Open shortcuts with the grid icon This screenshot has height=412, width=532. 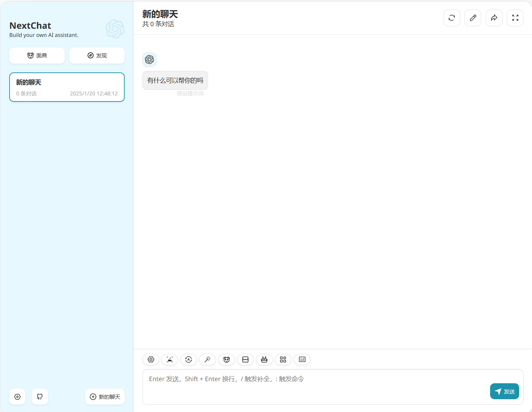click(283, 359)
